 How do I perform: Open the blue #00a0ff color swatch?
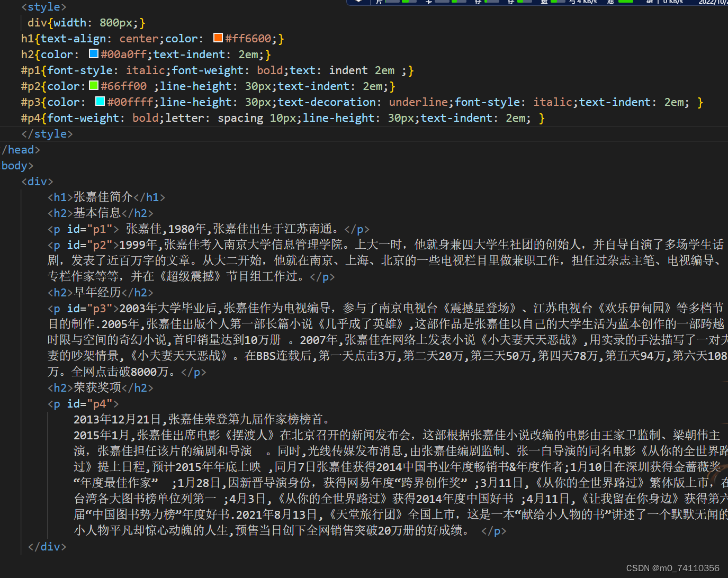coord(94,53)
